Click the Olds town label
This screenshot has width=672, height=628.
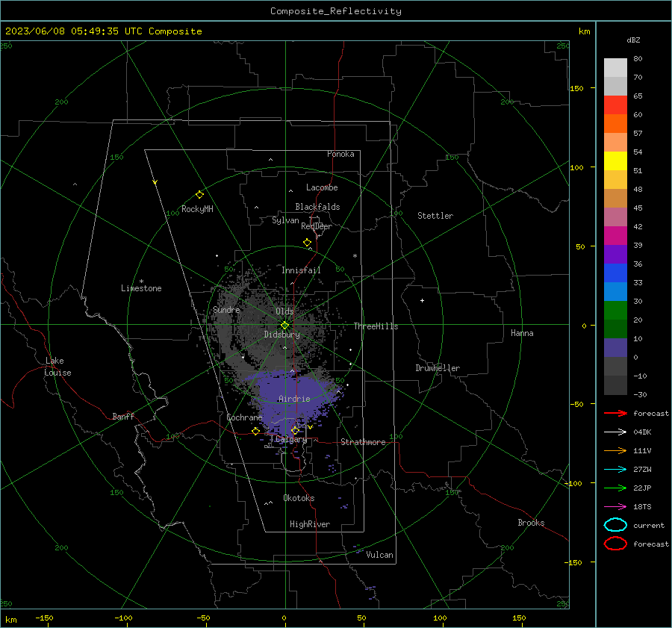284,311
